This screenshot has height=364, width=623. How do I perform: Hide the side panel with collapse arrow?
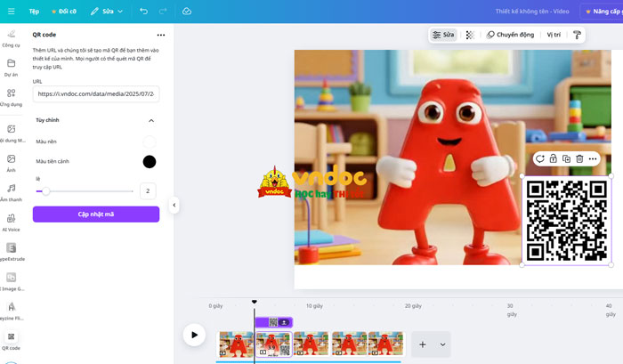174,205
